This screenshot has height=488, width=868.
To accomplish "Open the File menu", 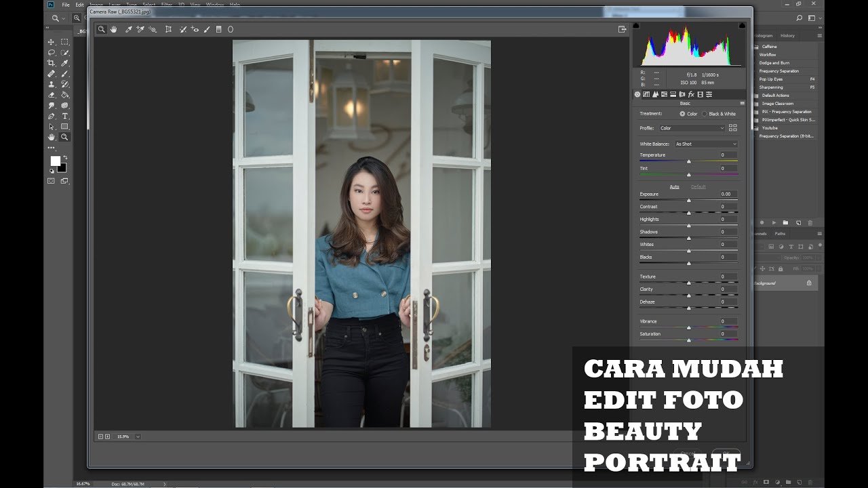I will point(66,5).
